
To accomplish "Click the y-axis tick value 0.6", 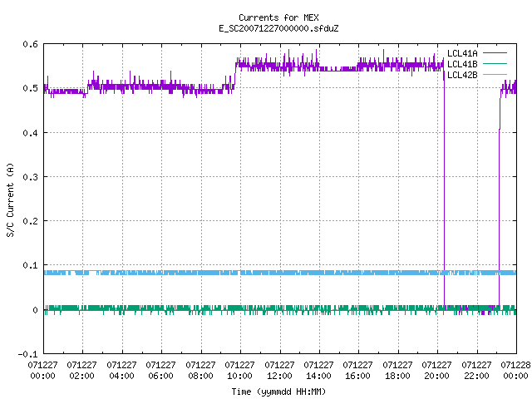I will click(x=30, y=44).
